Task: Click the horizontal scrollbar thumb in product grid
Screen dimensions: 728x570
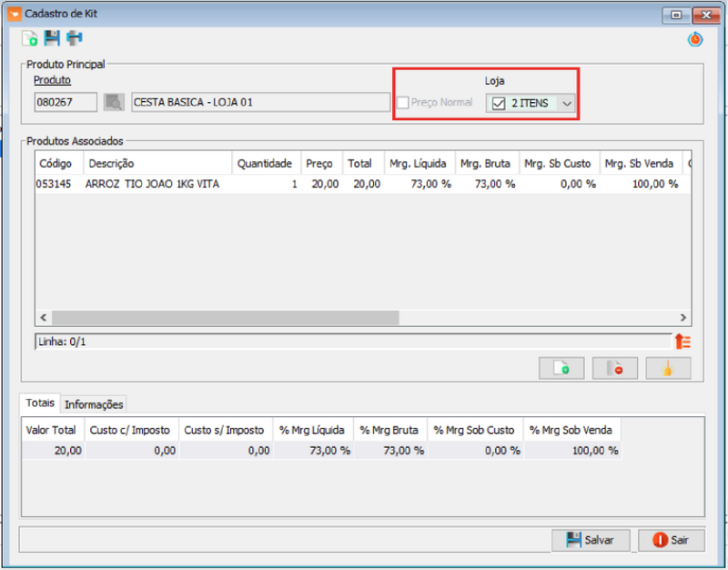Action: coord(225,318)
